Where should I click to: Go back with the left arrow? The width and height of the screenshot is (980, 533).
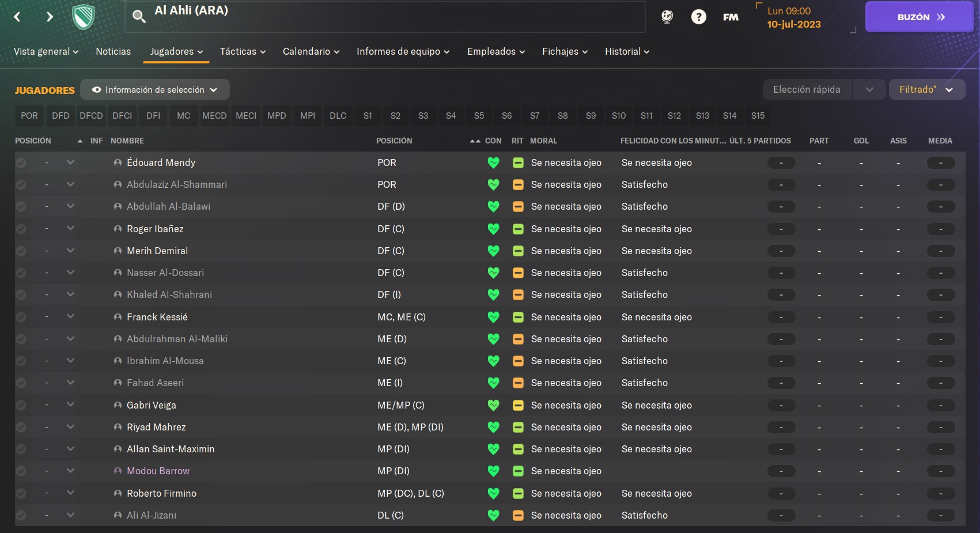pyautogui.click(x=17, y=17)
